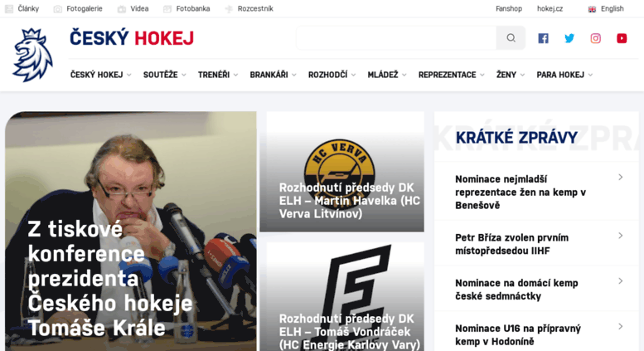644x351 pixels.
Task: Open the MLÁDEŽ menu item
Action: pos(387,75)
